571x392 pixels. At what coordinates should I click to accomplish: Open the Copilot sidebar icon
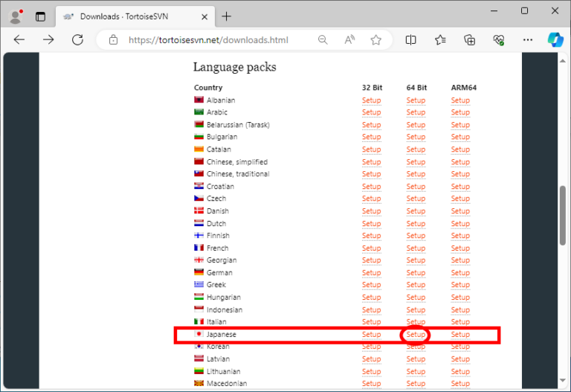pyautogui.click(x=555, y=39)
